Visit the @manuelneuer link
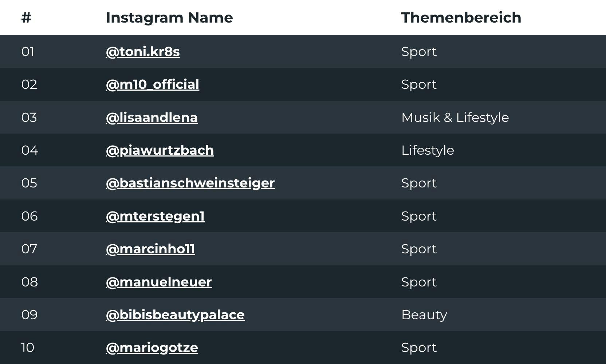This screenshot has width=606, height=364. coord(159,282)
